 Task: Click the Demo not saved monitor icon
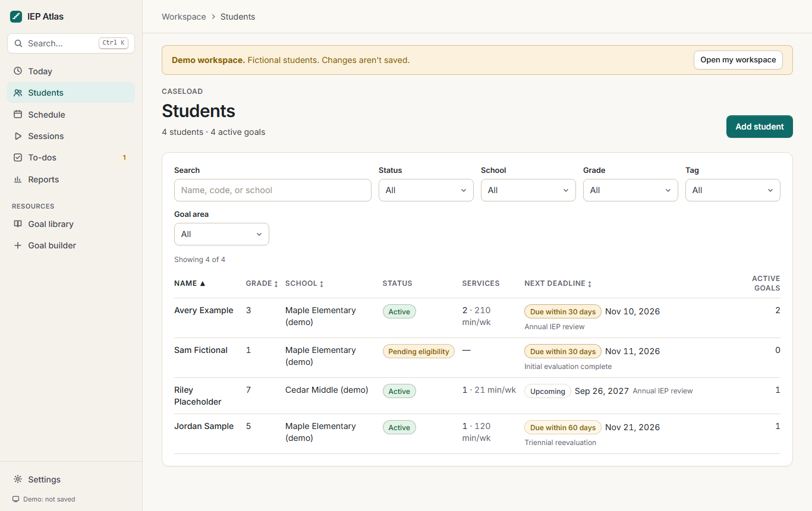tap(16, 499)
